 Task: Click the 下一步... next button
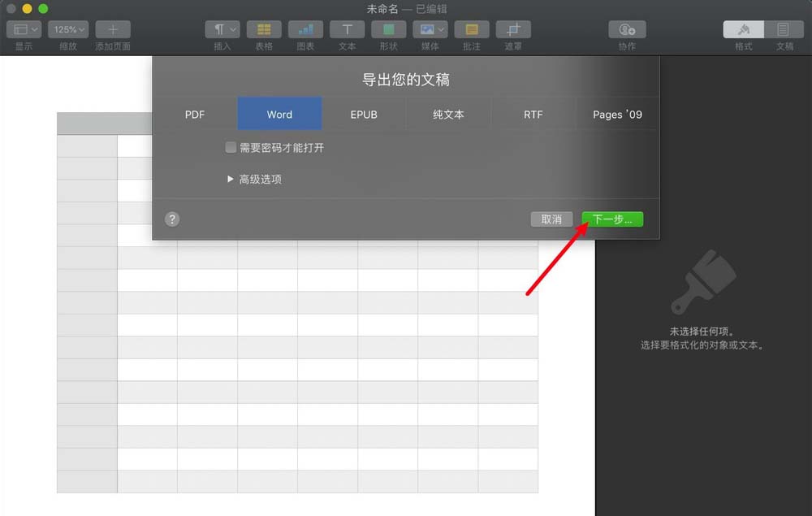612,219
